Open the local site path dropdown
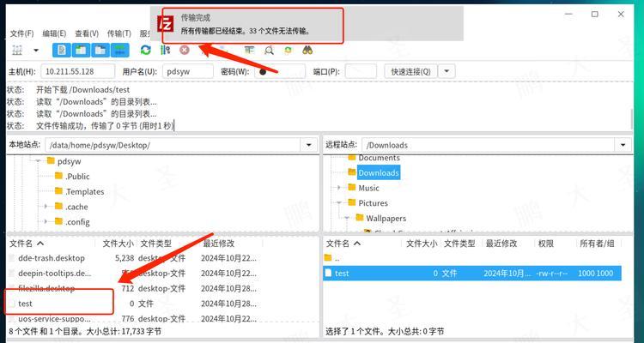The width and height of the screenshot is (644, 343). (x=309, y=145)
